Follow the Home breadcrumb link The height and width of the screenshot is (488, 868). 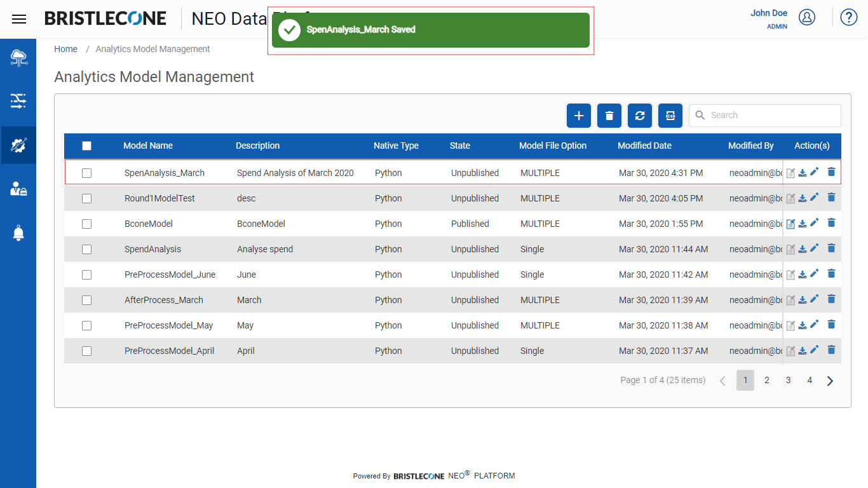coord(65,49)
